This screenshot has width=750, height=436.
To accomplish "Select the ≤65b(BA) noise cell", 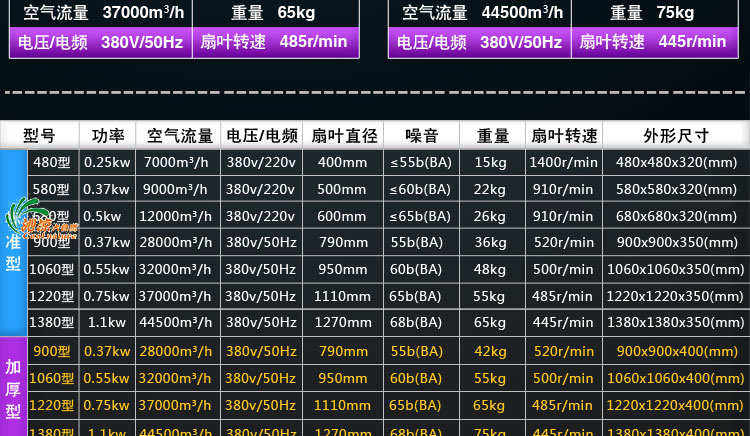I will (x=420, y=216).
